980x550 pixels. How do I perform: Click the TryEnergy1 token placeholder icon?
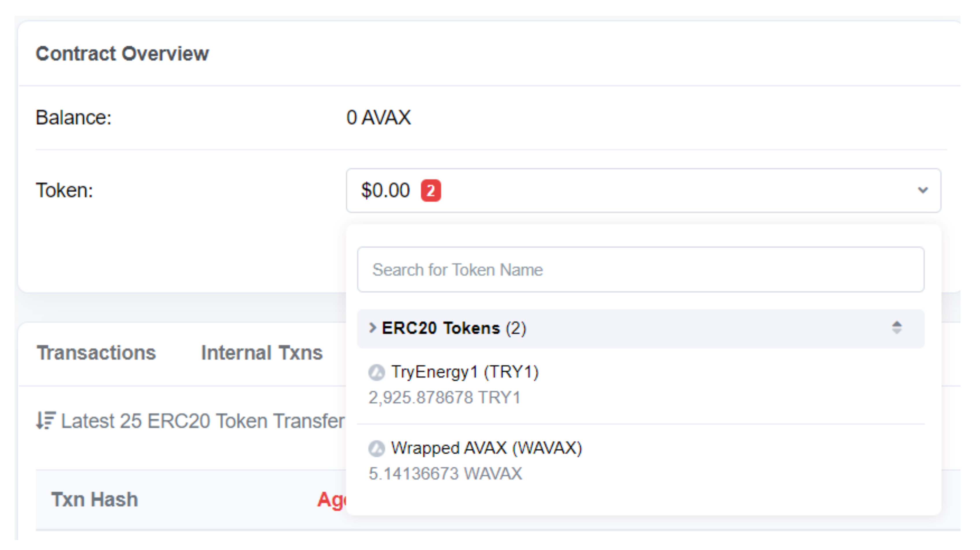point(377,372)
